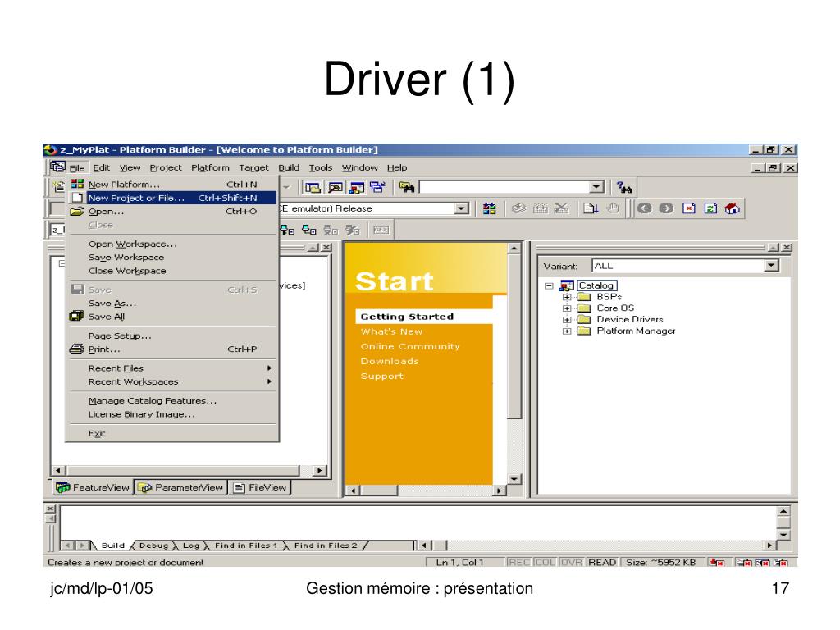
Task: Choose Open Workspace menu entry
Action: 172,244
